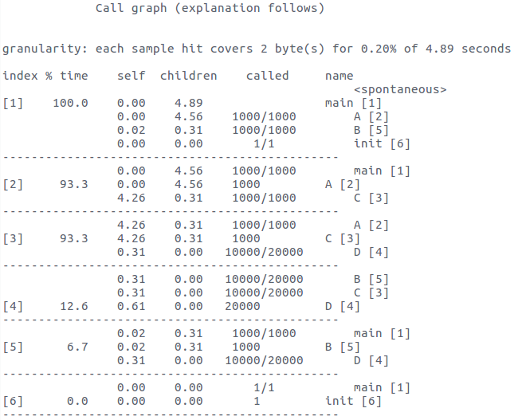Click the standalone 20000 called count
Screen dimensions: 526x420
click(242, 306)
